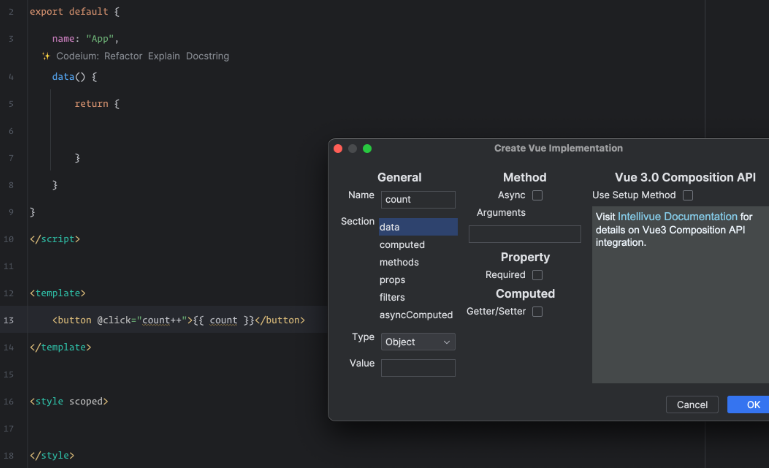Click the data() method name
Viewport: 769px width, 468px height.
(63, 77)
